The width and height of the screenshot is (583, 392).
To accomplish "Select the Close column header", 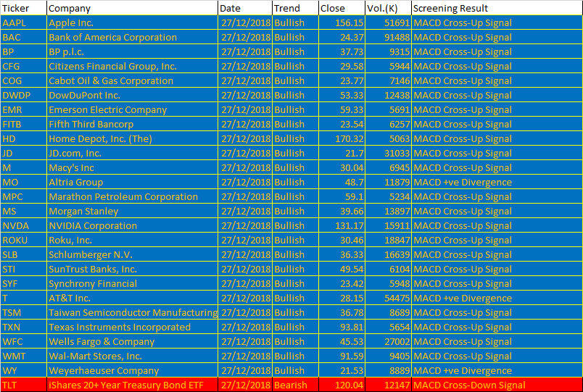I will point(342,8).
